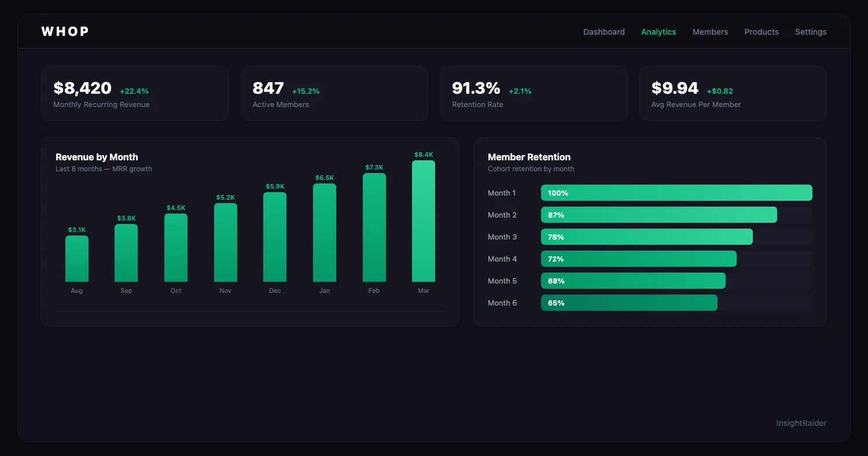Click the WHOP logo
This screenshot has height=456, width=868.
coord(65,31)
